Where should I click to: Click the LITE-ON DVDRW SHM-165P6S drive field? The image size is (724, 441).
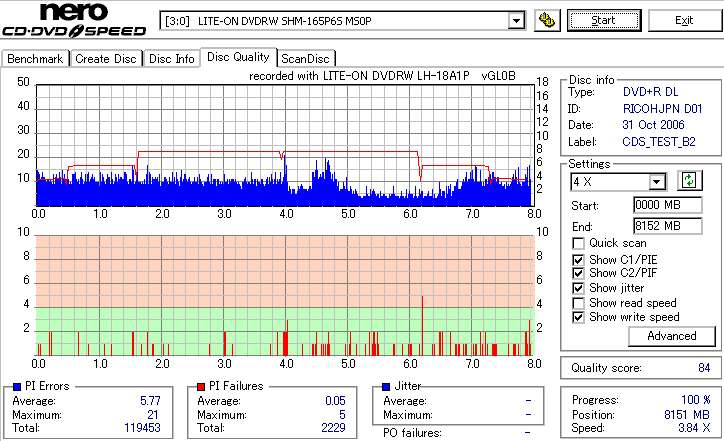343,21
